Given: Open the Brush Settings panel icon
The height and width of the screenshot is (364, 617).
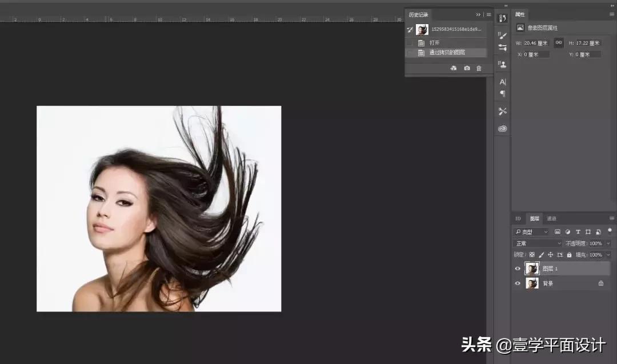Looking at the screenshot, I should click(502, 36).
